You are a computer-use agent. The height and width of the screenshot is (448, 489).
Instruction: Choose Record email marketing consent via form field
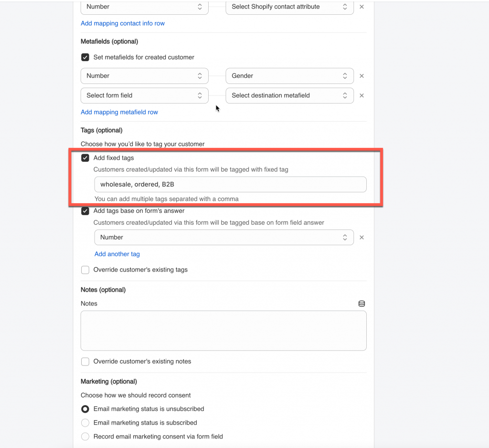[85, 437]
